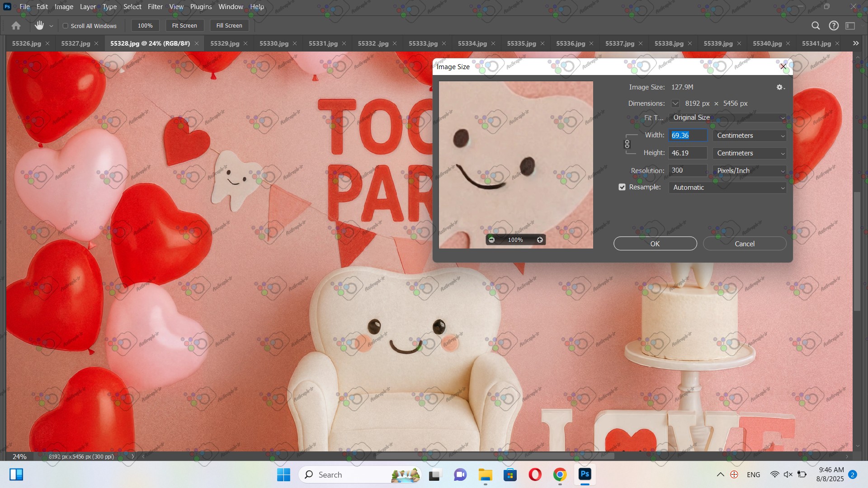This screenshot has width=868, height=488.
Task: Click the 24% zoom level field
Action: (x=19, y=456)
